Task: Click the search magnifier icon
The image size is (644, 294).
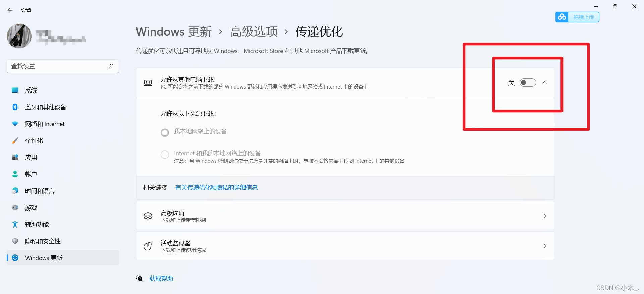Action: pos(111,66)
